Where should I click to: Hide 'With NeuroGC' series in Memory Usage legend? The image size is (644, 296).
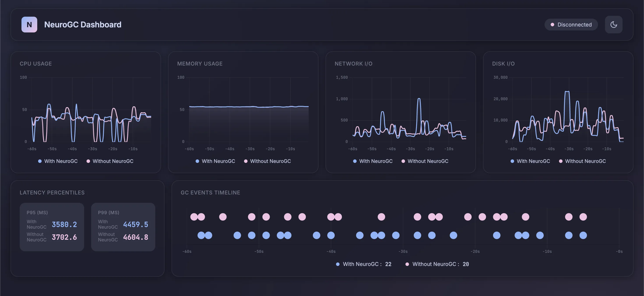click(215, 161)
